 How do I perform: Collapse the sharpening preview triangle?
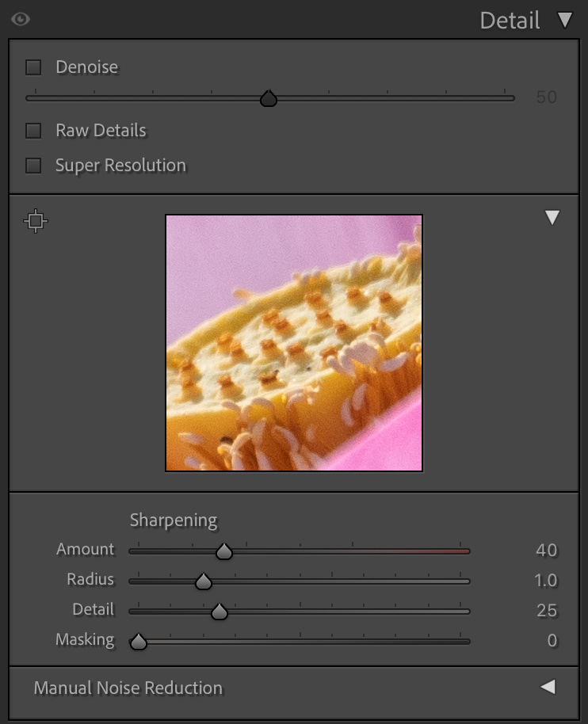tap(552, 218)
